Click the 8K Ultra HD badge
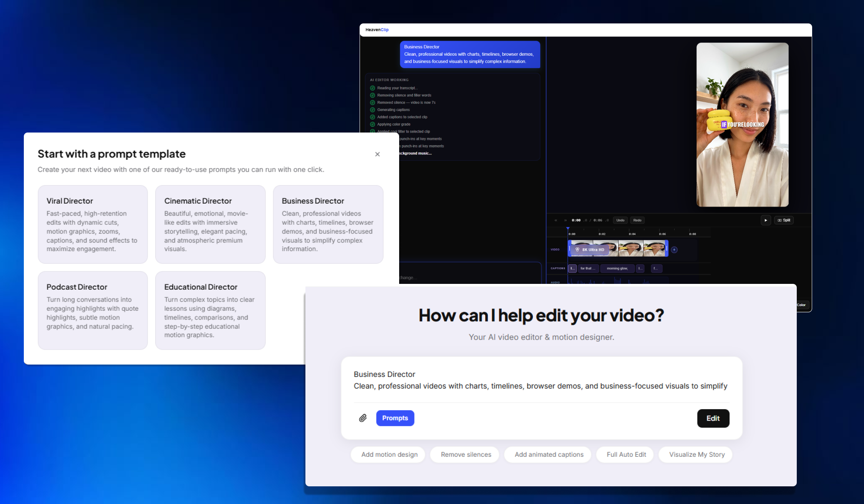The image size is (864, 504). (x=590, y=250)
